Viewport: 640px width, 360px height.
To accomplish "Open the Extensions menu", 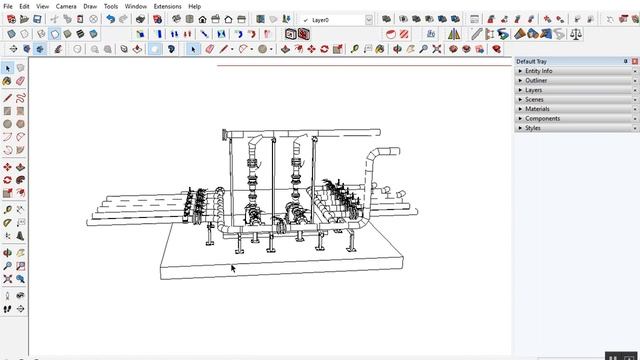I will 167,6.
